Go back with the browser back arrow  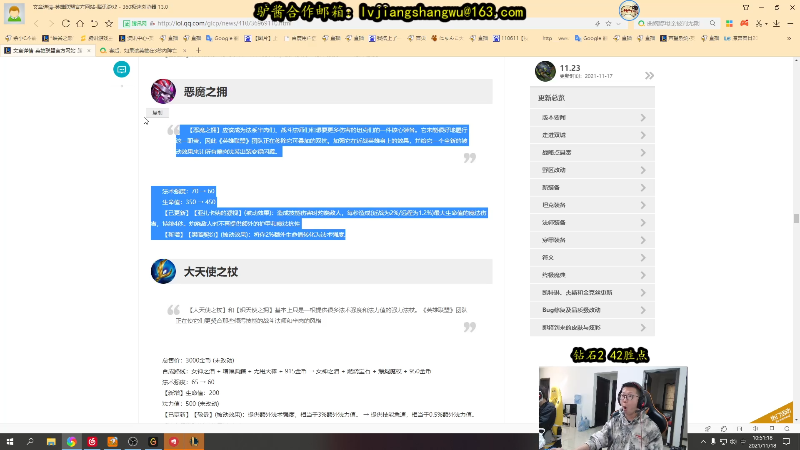pyautogui.click(x=36, y=23)
